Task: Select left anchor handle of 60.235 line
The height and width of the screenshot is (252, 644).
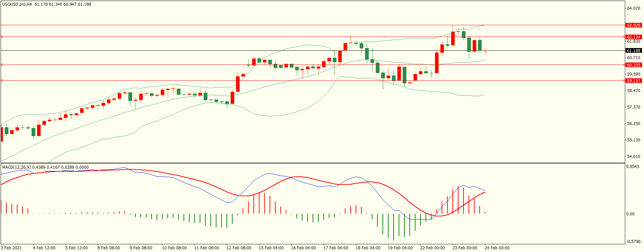Action: [2, 65]
